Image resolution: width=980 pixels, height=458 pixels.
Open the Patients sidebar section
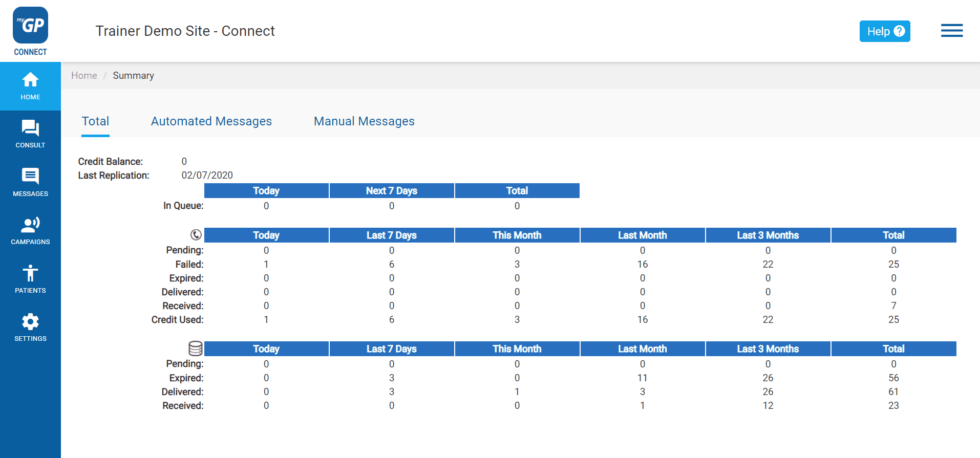pos(30,279)
